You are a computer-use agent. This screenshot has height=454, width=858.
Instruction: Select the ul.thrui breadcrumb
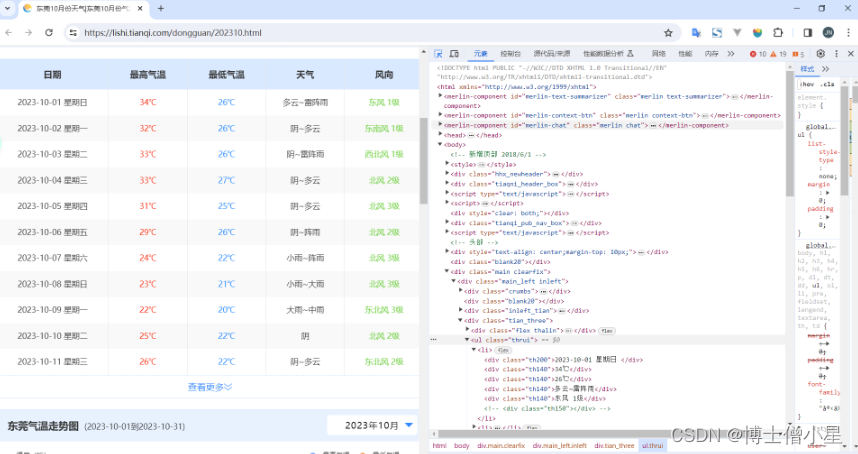tap(652, 446)
